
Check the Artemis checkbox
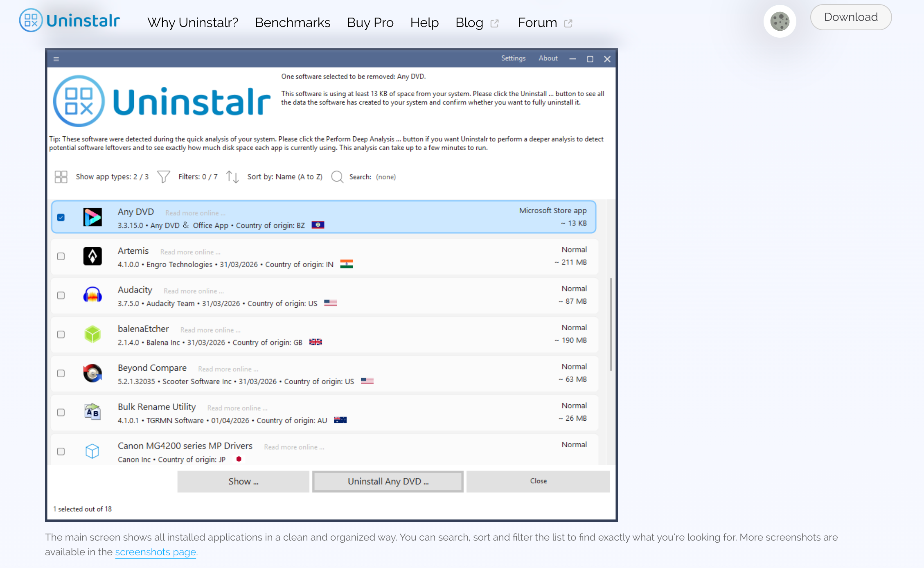(61, 257)
